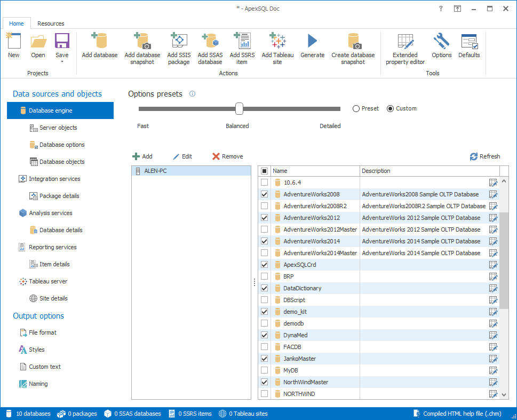This screenshot has width=517, height=420.
Task: Click Add database snapshot
Action: click(x=142, y=49)
